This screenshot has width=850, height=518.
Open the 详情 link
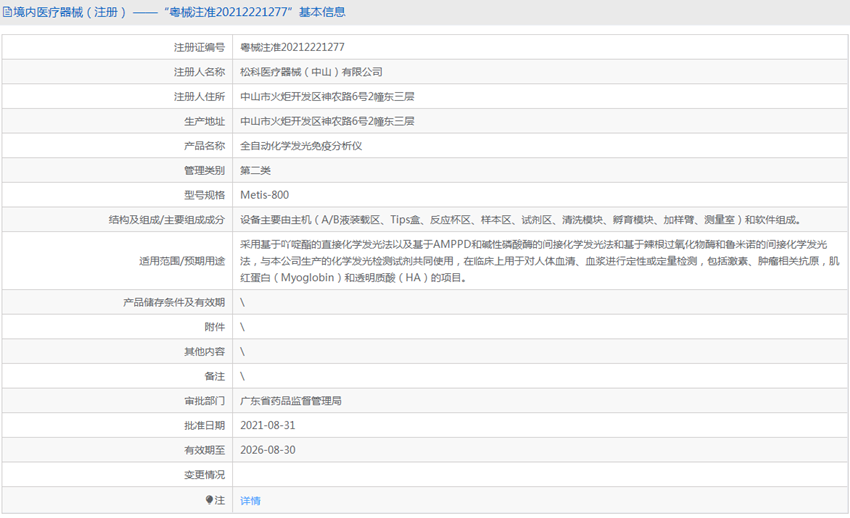250,500
